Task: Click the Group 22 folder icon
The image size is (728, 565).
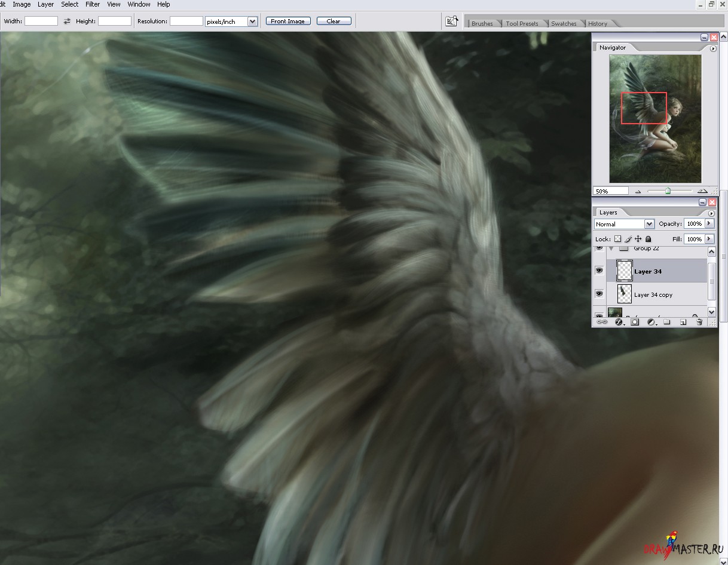Action: point(623,248)
